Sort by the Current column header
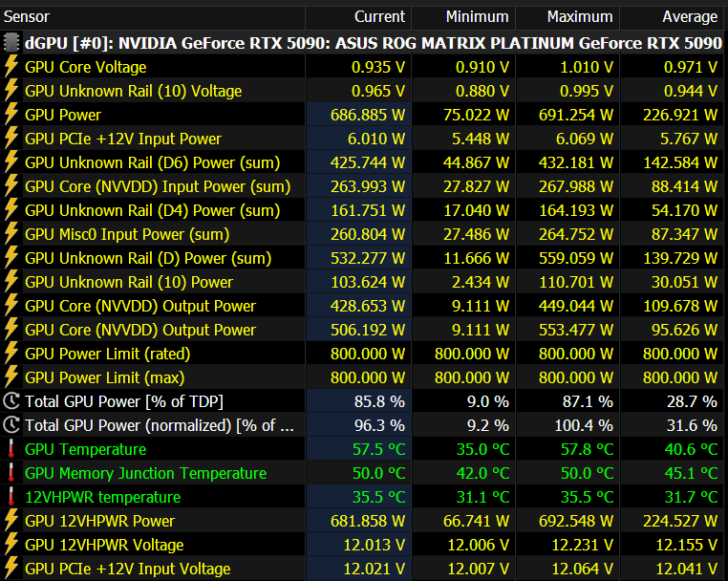This screenshot has width=728, height=581. tap(358, 16)
